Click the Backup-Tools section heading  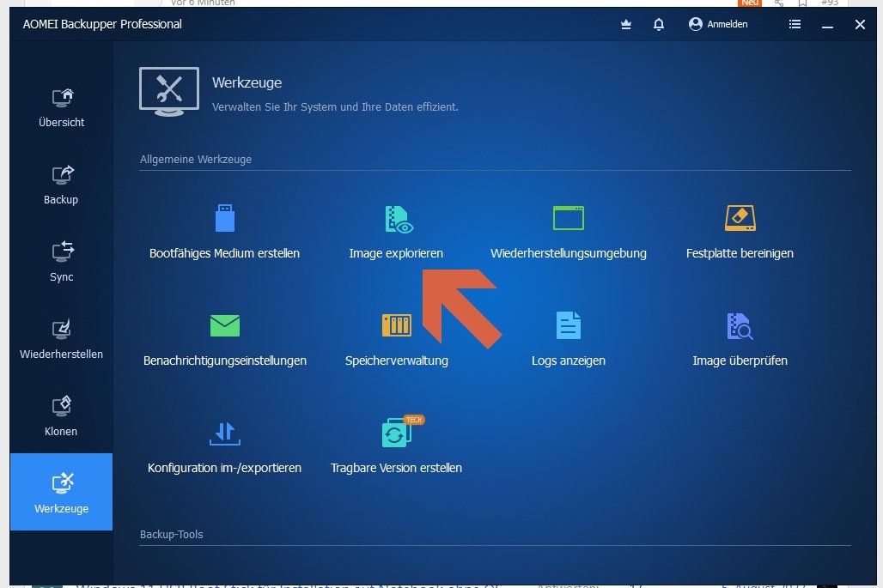point(171,535)
